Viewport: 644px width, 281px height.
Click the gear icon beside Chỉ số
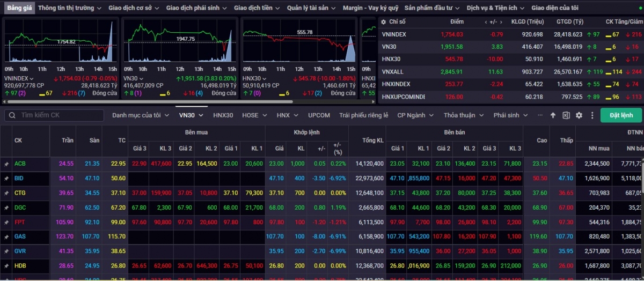click(383, 22)
